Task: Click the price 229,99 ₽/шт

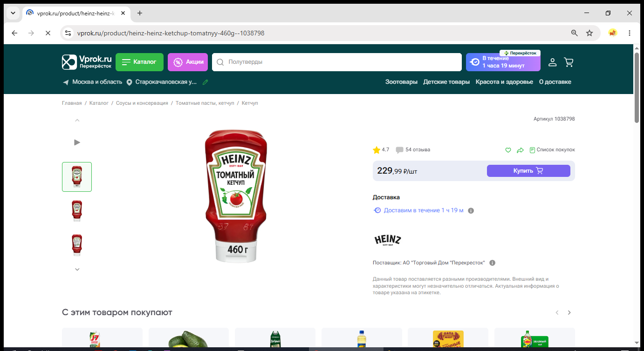Action: tap(397, 171)
